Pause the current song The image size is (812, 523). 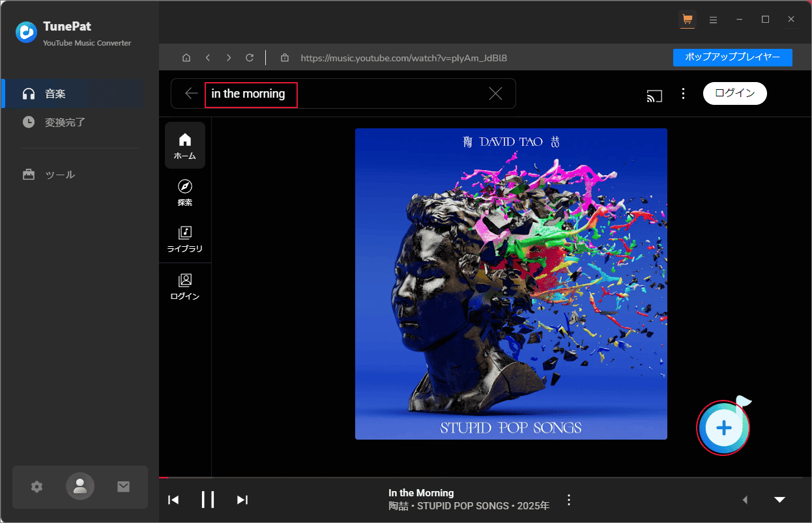coord(208,500)
